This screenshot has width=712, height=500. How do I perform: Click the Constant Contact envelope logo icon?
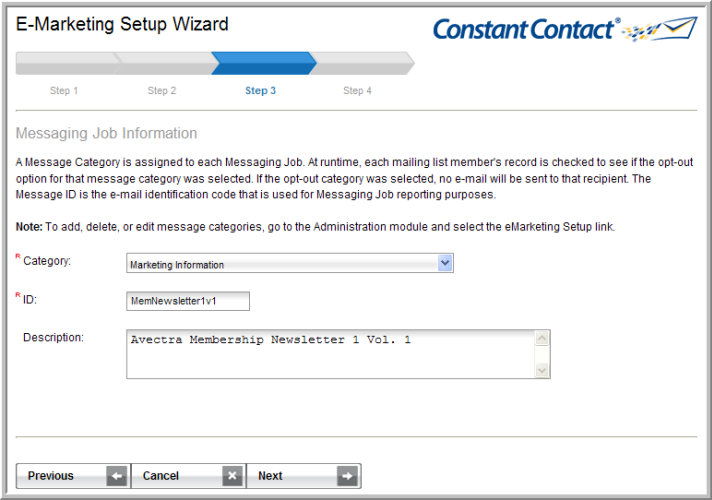pos(660,30)
